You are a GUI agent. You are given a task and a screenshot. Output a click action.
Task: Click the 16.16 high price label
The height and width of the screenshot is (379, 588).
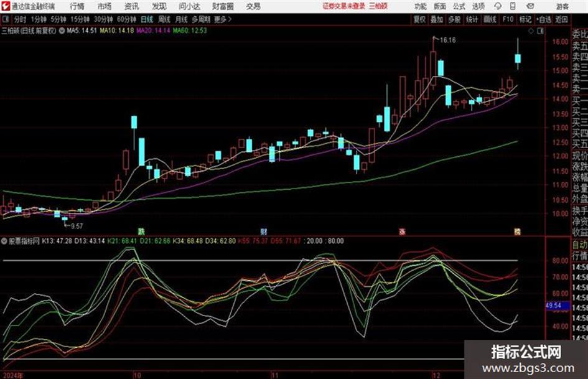448,40
